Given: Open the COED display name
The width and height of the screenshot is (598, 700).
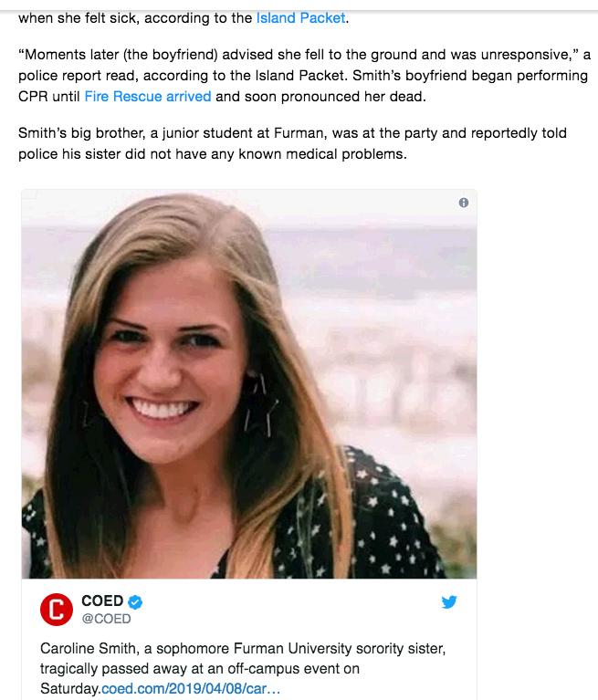Looking at the screenshot, I should pos(102,601).
